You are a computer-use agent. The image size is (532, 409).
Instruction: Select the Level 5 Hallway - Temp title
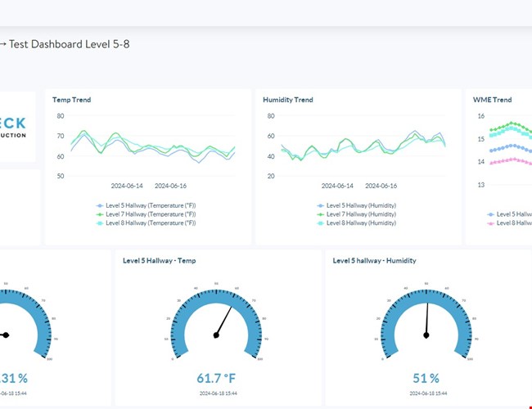click(x=159, y=260)
